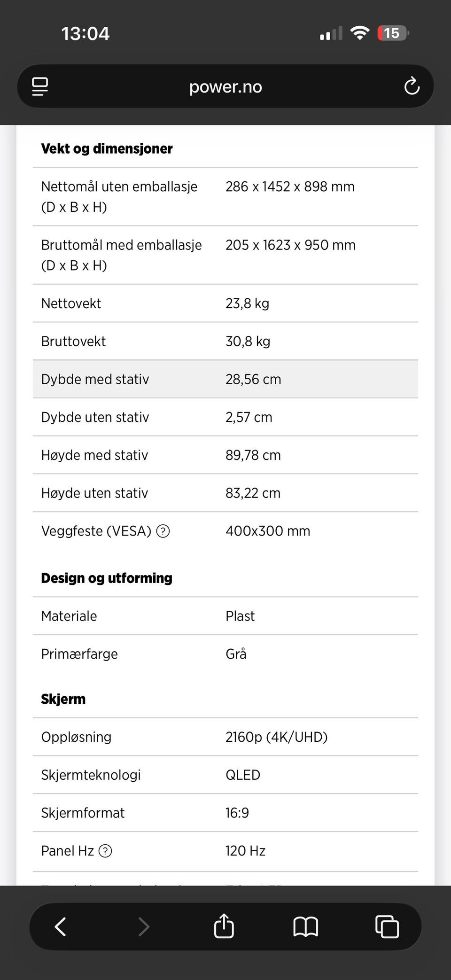Tap the Safari back arrow

(x=61, y=926)
